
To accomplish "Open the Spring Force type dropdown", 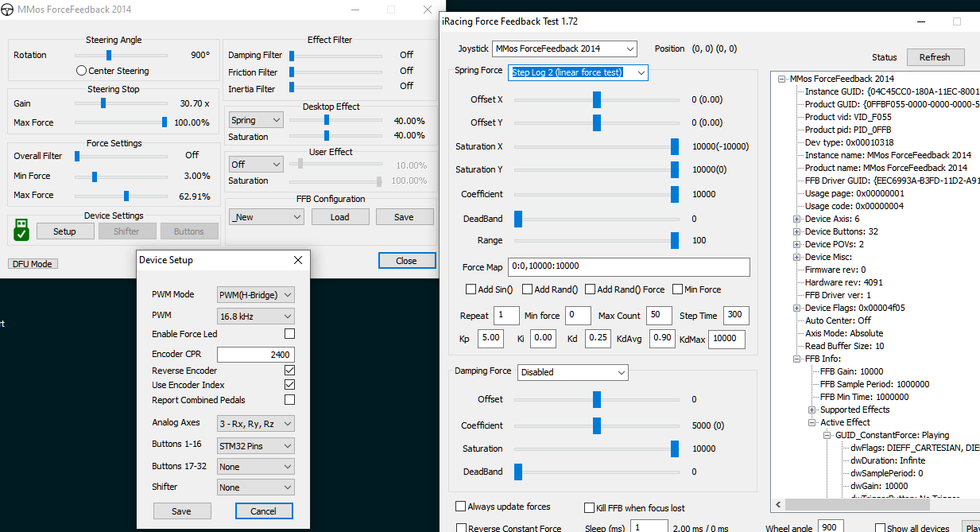I will (x=579, y=73).
